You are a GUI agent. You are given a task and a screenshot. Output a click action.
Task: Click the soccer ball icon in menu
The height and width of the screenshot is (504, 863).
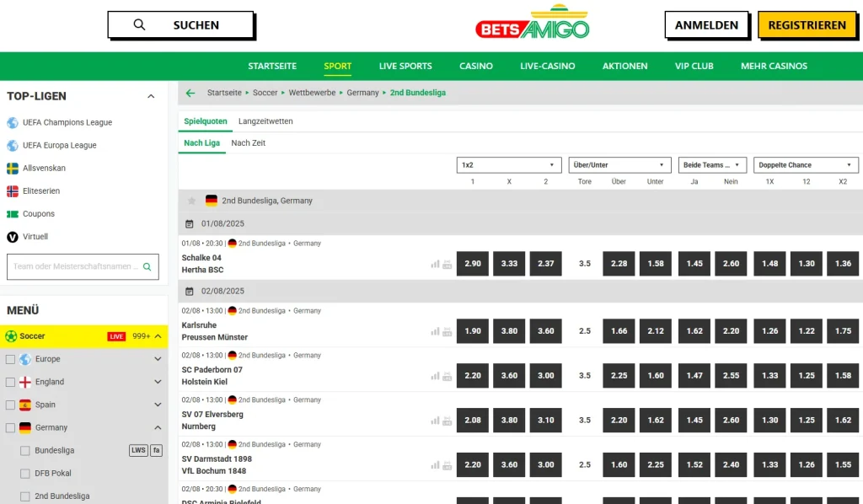tap(11, 336)
